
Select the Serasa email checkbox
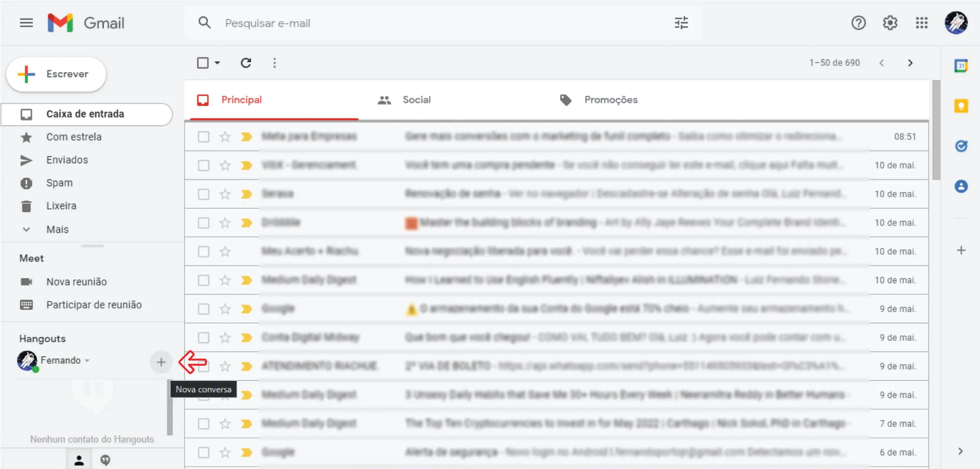click(203, 194)
